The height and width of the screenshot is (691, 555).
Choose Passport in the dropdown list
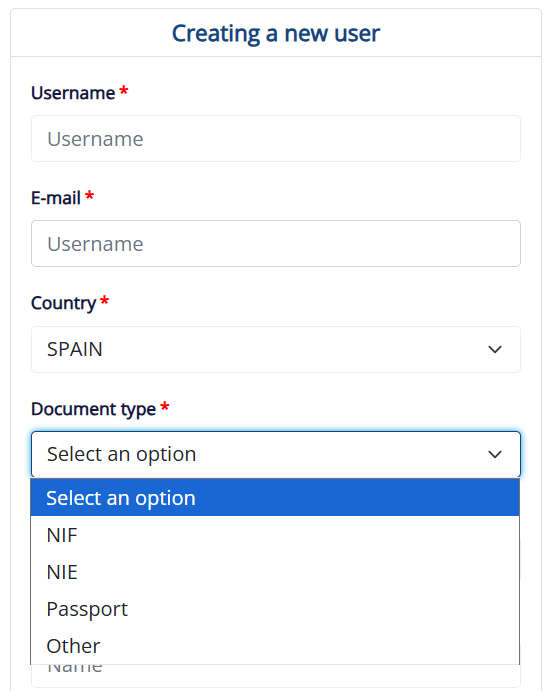(275, 609)
